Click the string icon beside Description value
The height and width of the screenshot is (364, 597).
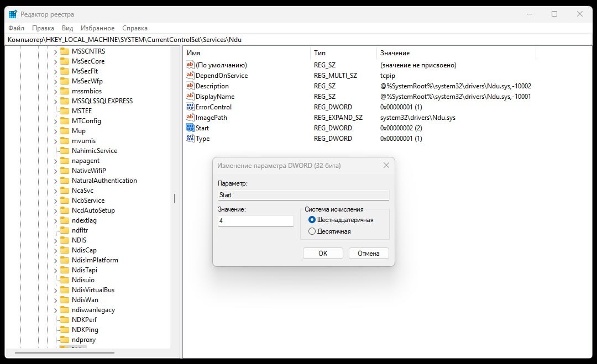coord(190,86)
